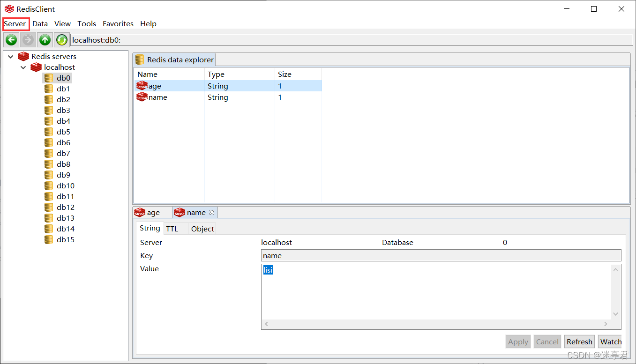The height and width of the screenshot is (364, 636).
Task: Select the String tab
Action: [x=150, y=228]
